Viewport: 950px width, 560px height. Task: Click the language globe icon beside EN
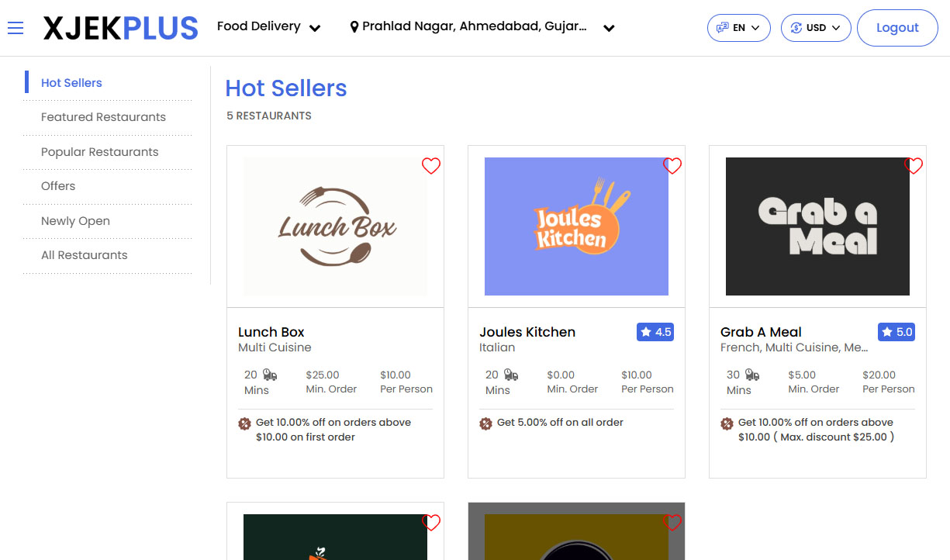(x=720, y=27)
